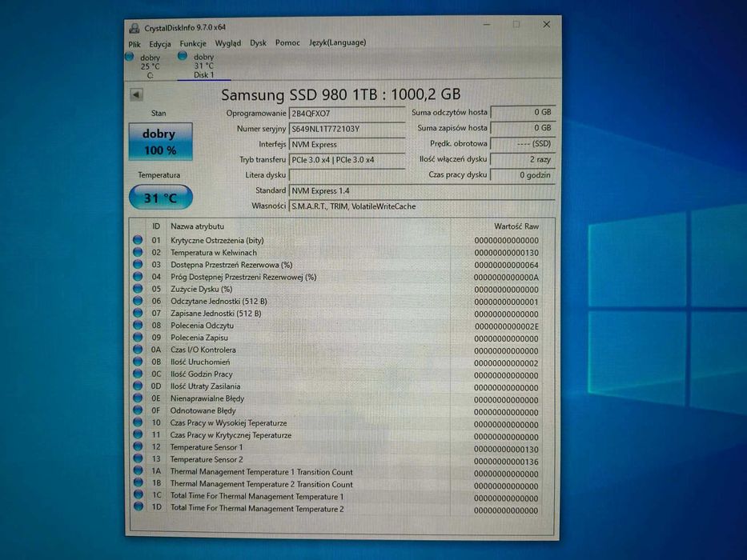Image resolution: width=747 pixels, height=560 pixels.
Task: Open the Dysk menu
Action: coord(259,43)
